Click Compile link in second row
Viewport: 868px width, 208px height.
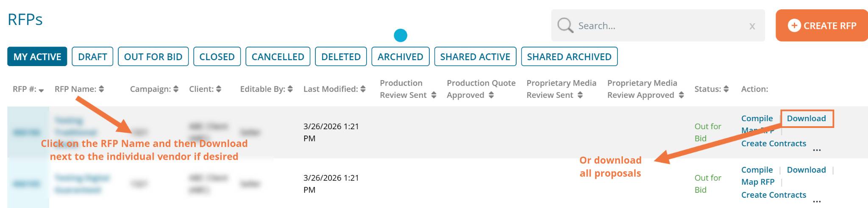coord(757,170)
